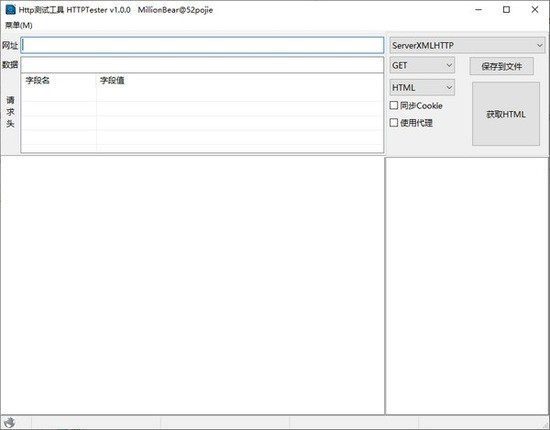Image resolution: width=550 pixels, height=430 pixels.
Task: Enable the 使用代理 checkbox
Action: [x=394, y=122]
